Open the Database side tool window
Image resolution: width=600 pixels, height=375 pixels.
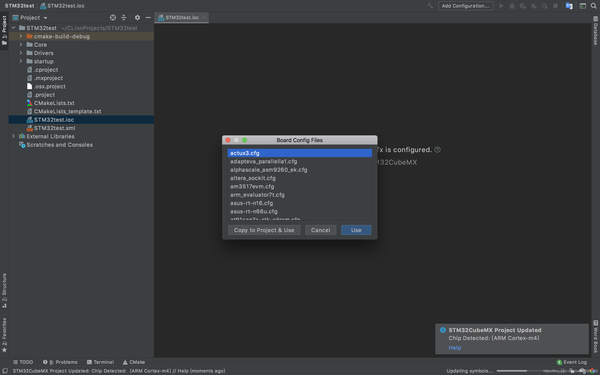[x=595, y=31]
